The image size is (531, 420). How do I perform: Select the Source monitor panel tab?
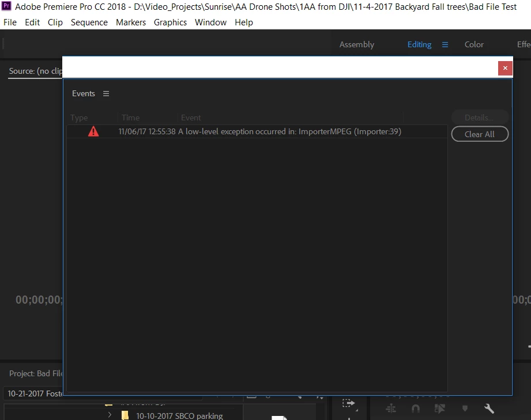click(x=36, y=71)
